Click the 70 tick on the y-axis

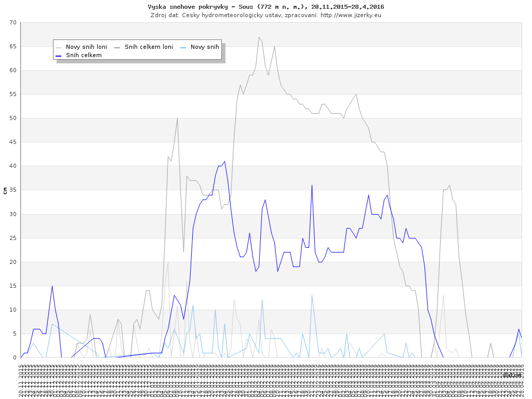click(13, 22)
